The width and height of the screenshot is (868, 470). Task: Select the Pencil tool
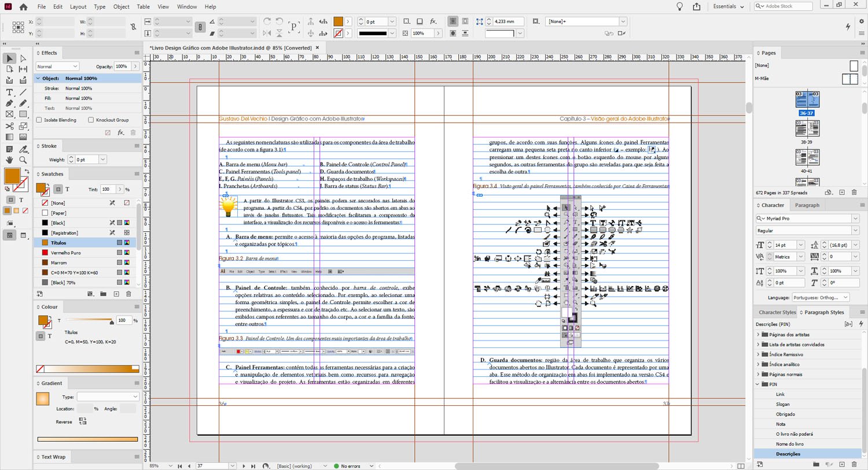[23, 103]
